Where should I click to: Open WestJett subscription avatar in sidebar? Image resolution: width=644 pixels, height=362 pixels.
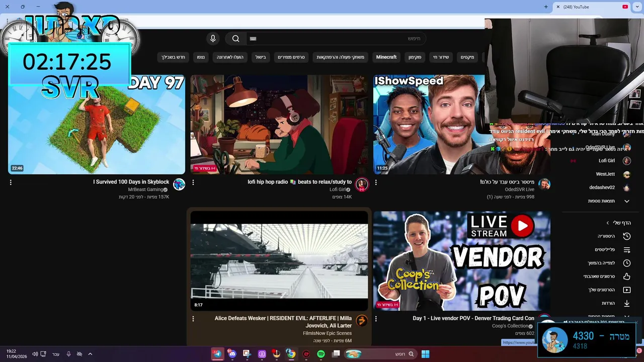(627, 174)
